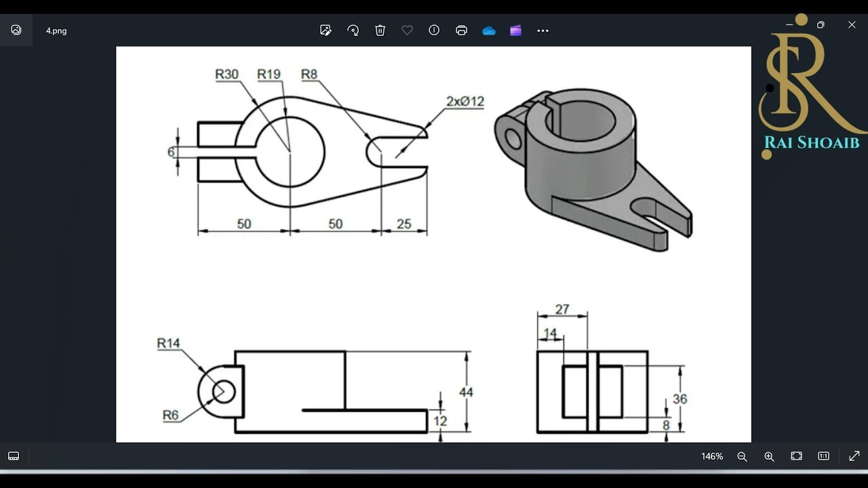Click the R30 dimension label
Viewport: 868px width, 488px height.
[226, 75]
